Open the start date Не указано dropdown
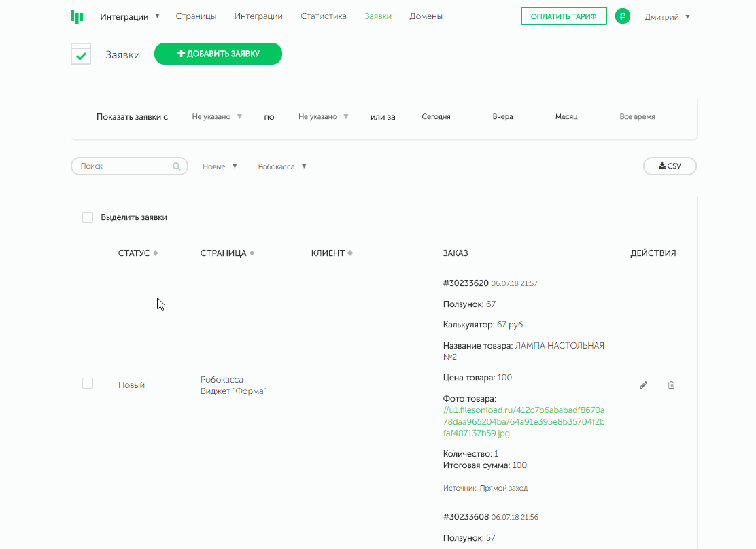The height and width of the screenshot is (549, 756). point(217,117)
